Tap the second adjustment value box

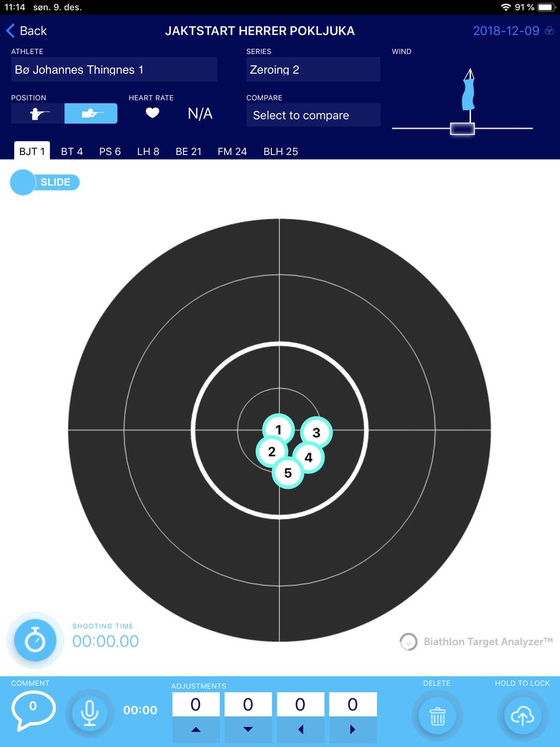coord(248,705)
